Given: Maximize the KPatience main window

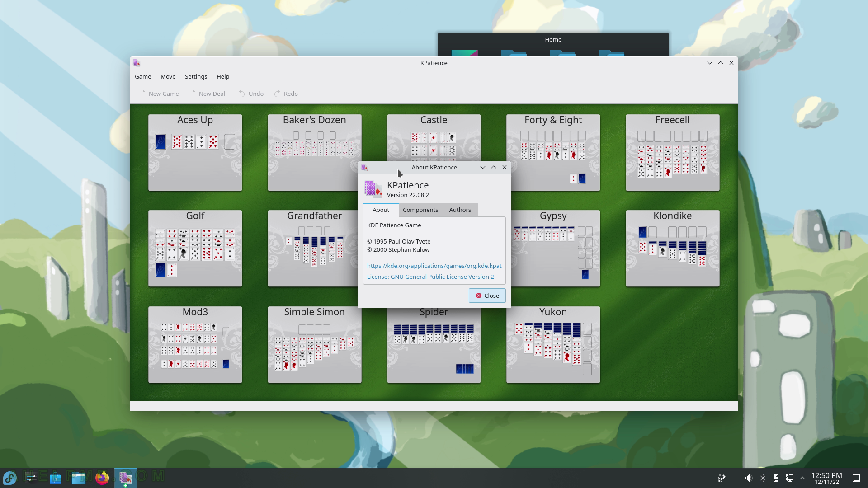Looking at the screenshot, I should coord(720,63).
